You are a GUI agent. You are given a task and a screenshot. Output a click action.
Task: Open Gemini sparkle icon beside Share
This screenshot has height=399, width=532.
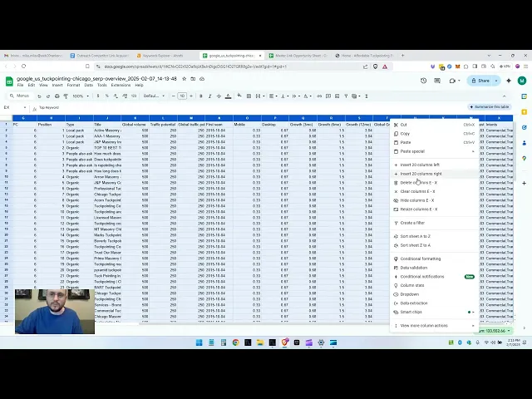point(509,81)
